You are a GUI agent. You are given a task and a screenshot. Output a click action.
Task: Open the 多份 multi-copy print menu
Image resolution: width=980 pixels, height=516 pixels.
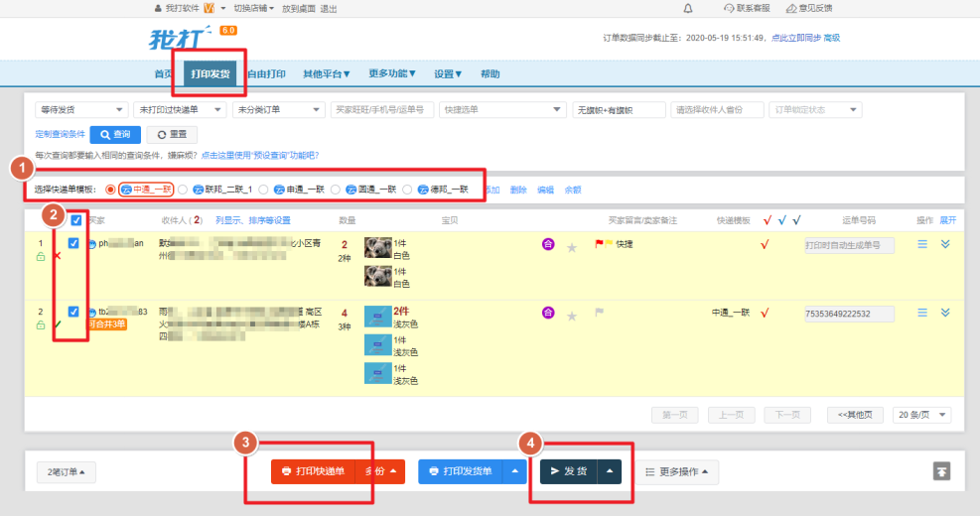380,471
